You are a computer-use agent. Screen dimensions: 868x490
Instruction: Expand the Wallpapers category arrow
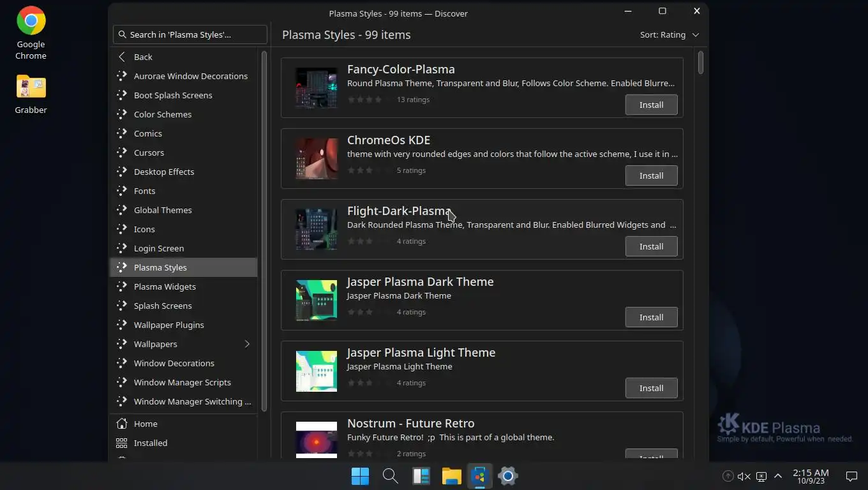click(247, 344)
